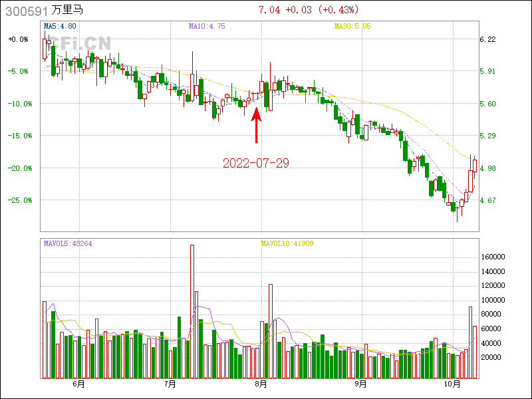Click the 6.22 price axis label
The width and height of the screenshot is (532, 399).
487,39
